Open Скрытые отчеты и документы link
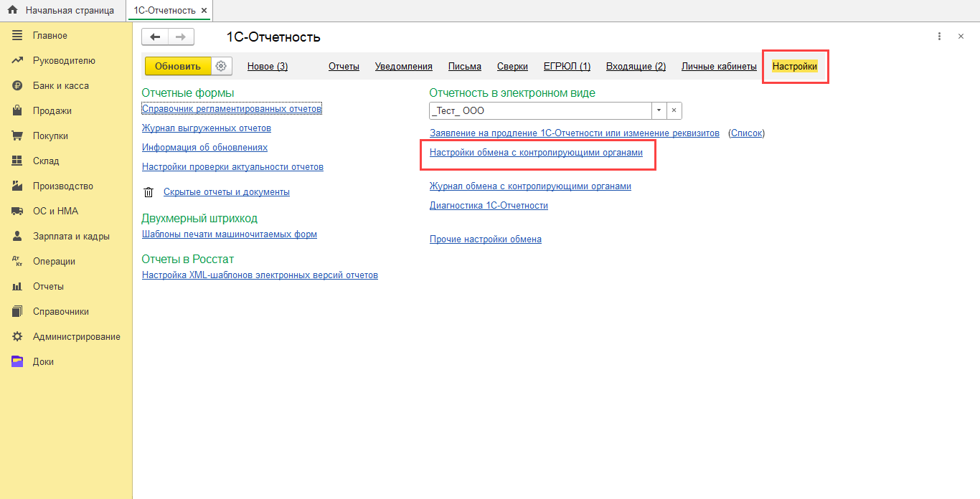 click(227, 192)
